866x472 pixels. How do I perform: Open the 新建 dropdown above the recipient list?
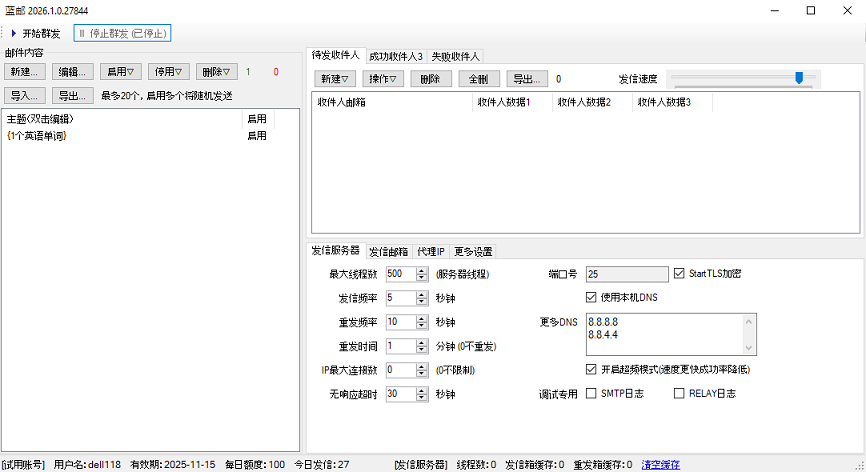pyautogui.click(x=335, y=79)
